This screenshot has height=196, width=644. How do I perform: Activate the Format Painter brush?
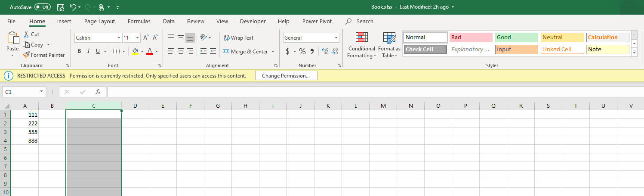pyautogui.click(x=44, y=55)
